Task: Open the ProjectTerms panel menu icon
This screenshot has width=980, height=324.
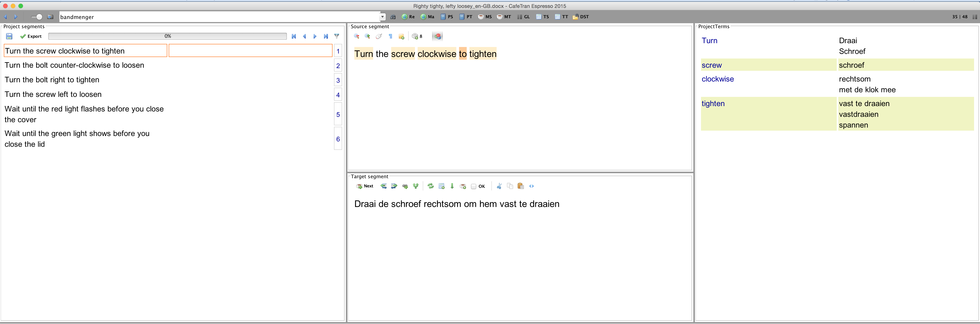Action: coord(974,17)
